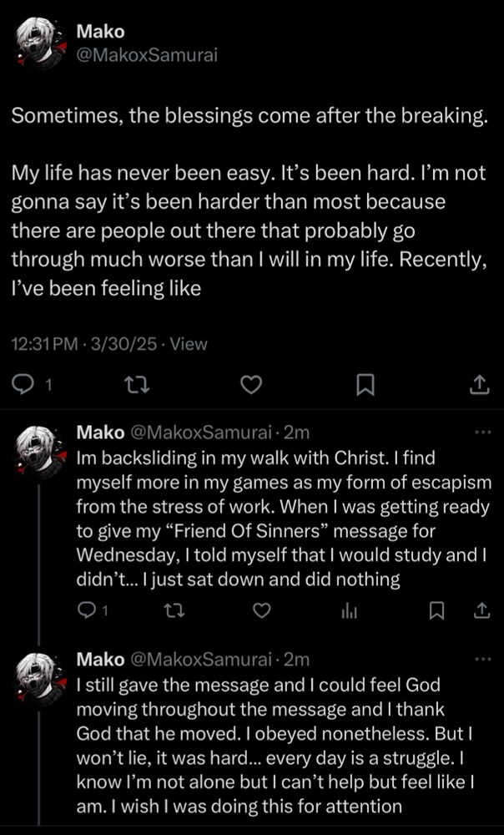Open more options on the last reply
The width and height of the screenshot is (504, 835).
coord(482,659)
